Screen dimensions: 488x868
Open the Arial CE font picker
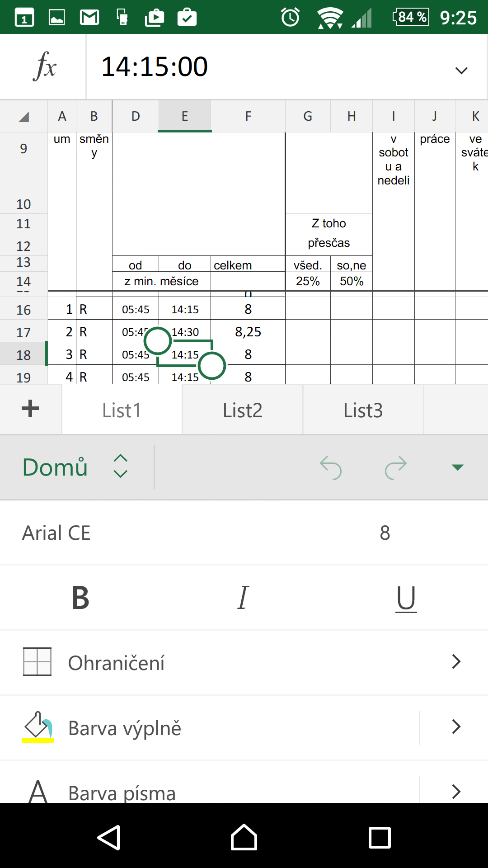click(56, 533)
